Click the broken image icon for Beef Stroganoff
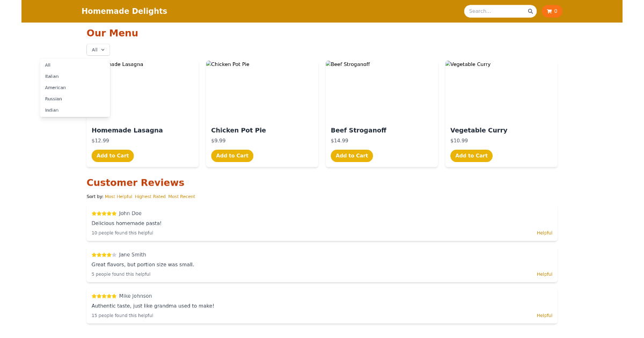 328,64
